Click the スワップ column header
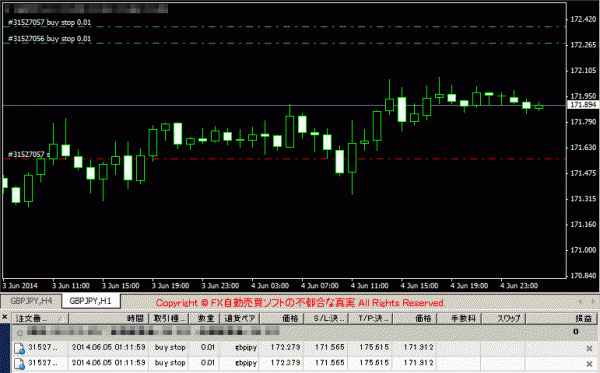 click(x=504, y=318)
